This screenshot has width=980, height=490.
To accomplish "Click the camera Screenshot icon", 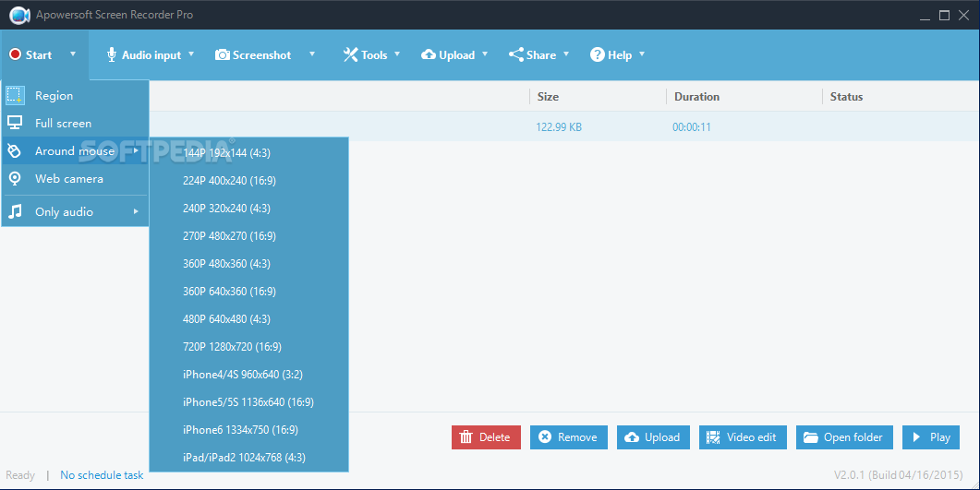I will (223, 55).
